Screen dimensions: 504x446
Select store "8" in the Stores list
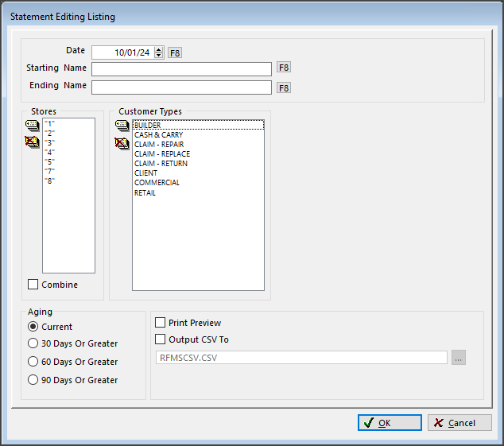[69, 181]
